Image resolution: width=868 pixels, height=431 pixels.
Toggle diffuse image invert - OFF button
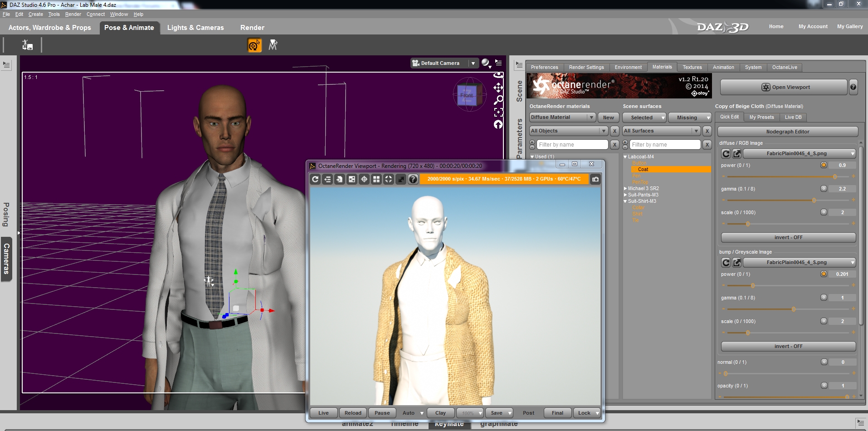coord(788,237)
